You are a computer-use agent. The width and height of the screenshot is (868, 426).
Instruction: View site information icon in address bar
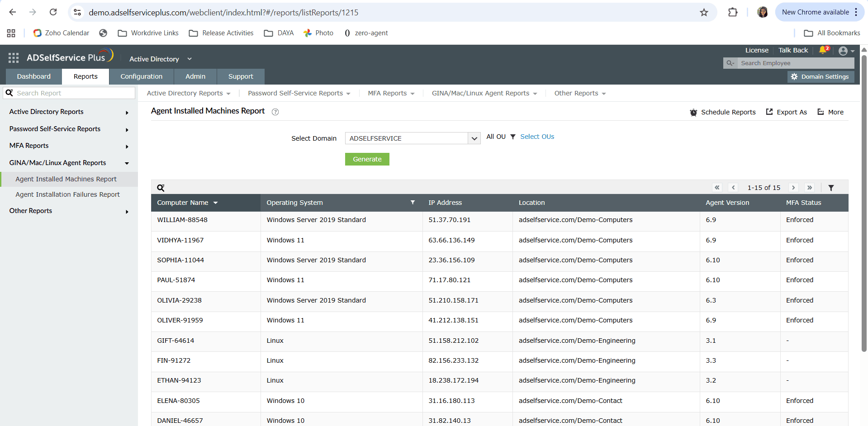tap(77, 12)
